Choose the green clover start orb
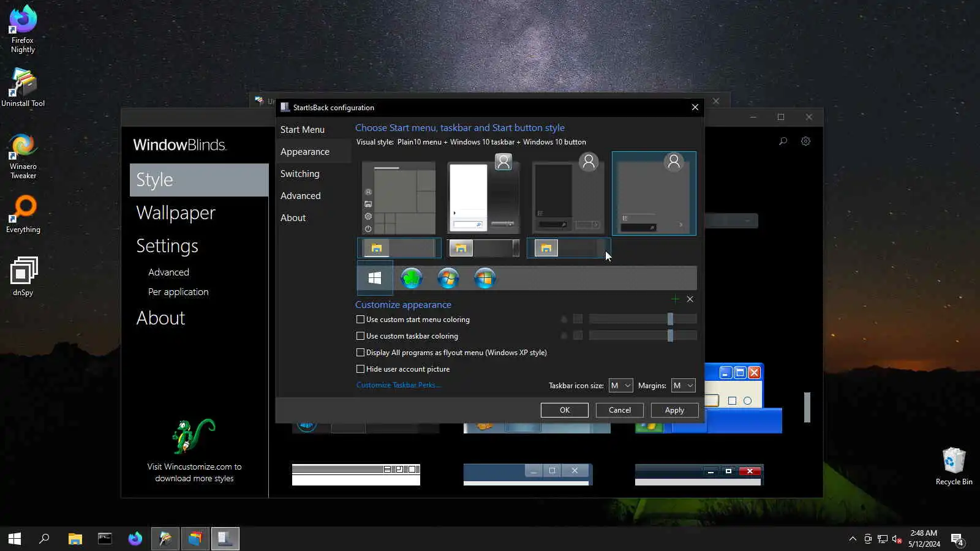980x551 pixels. 412,278
